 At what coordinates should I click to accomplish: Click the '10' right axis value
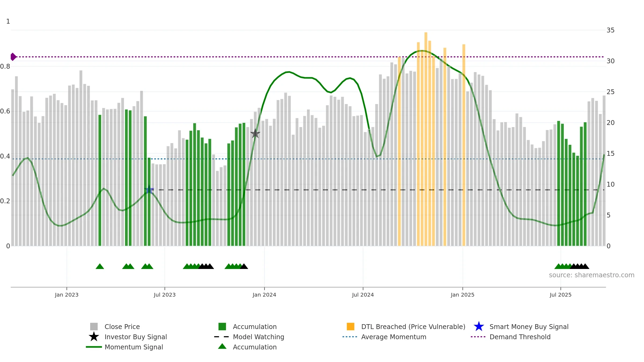coord(611,184)
